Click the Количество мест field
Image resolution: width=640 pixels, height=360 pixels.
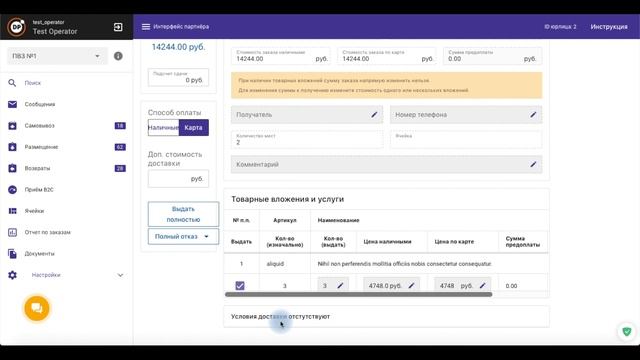[307, 139]
